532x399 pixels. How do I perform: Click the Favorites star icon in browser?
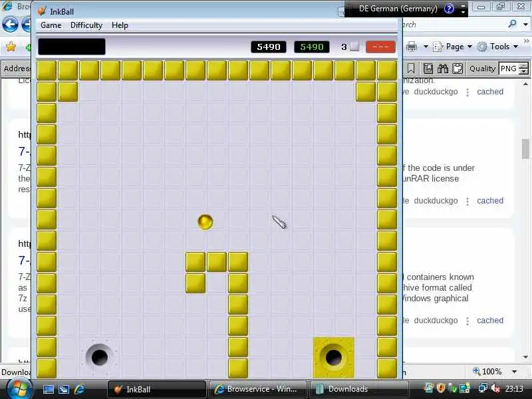tap(11, 47)
